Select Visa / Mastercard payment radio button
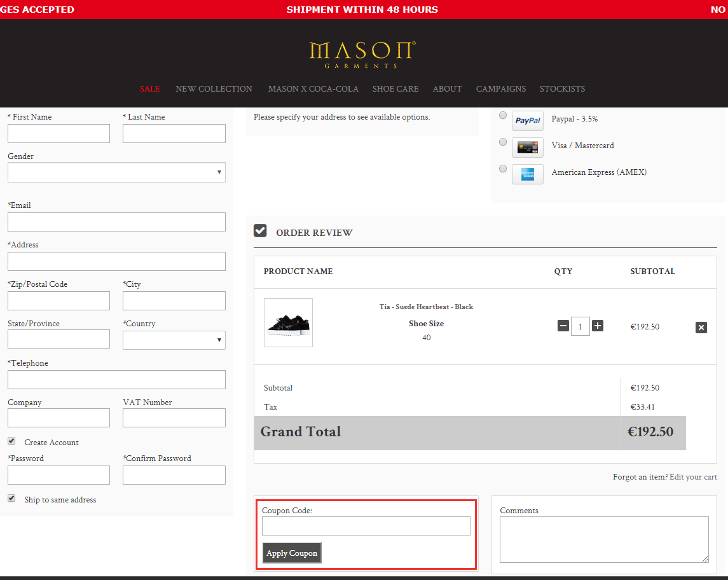This screenshot has width=728, height=580. click(x=503, y=142)
